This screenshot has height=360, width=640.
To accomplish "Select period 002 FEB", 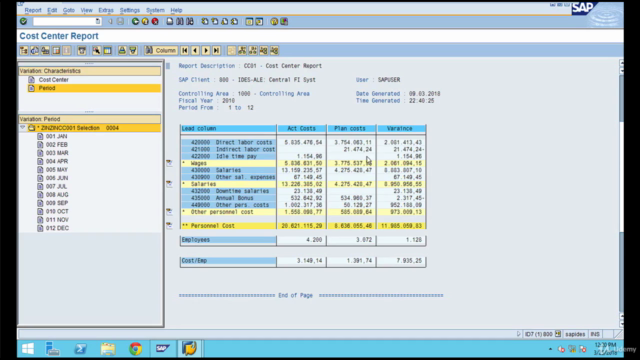I will coord(57,144).
